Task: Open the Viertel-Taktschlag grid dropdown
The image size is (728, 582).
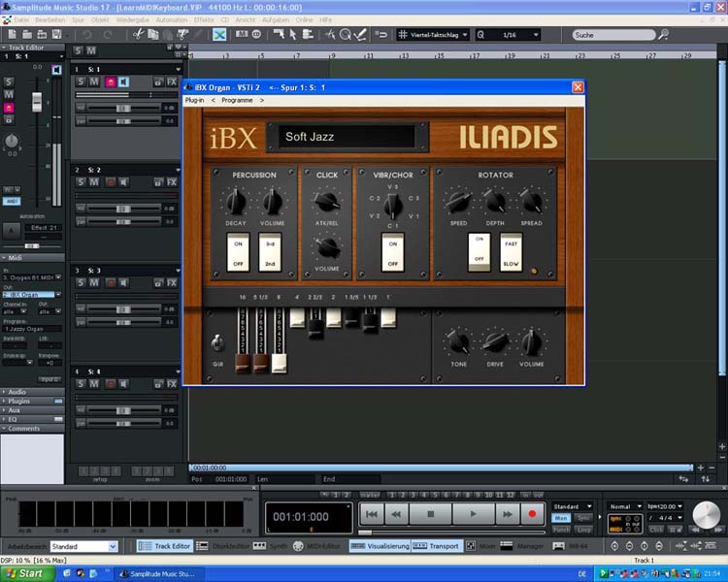Action: pos(439,35)
